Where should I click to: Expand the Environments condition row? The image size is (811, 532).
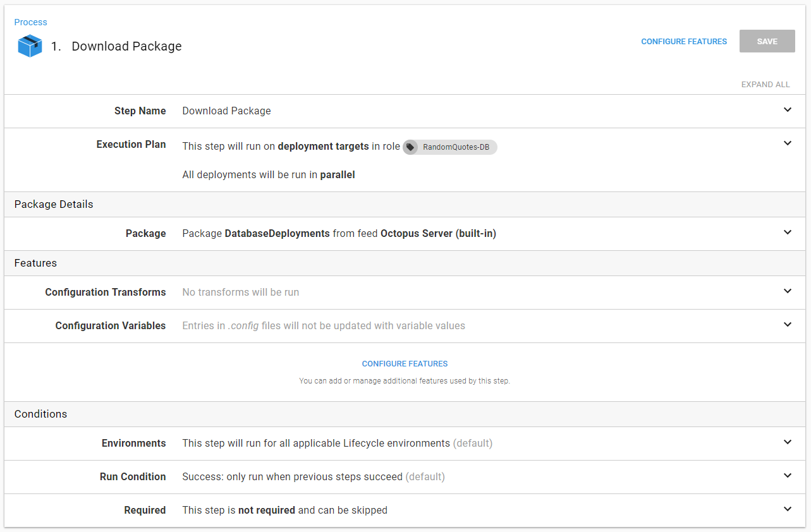coord(787,442)
